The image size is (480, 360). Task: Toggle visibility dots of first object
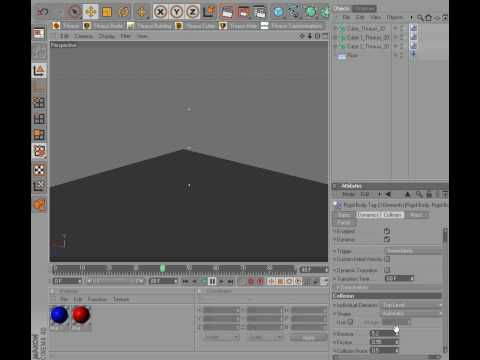(401, 29)
